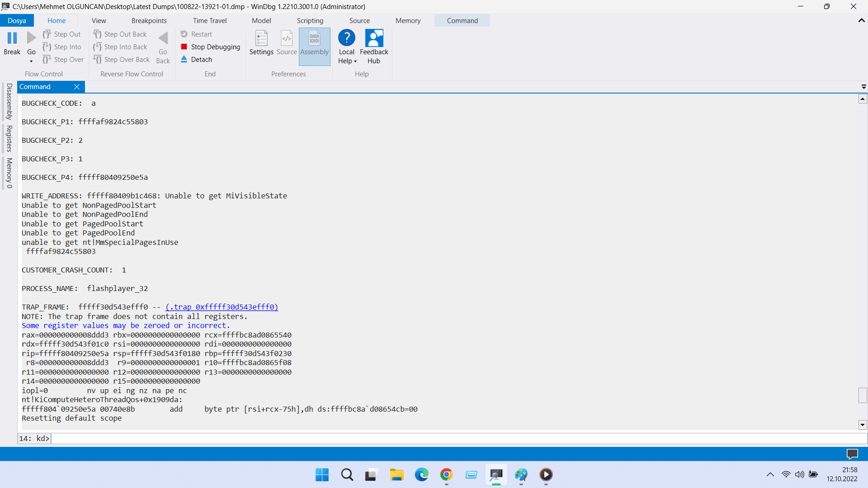Click the command window vertical scrollbar thumb
868x488 pixels.
click(863, 395)
